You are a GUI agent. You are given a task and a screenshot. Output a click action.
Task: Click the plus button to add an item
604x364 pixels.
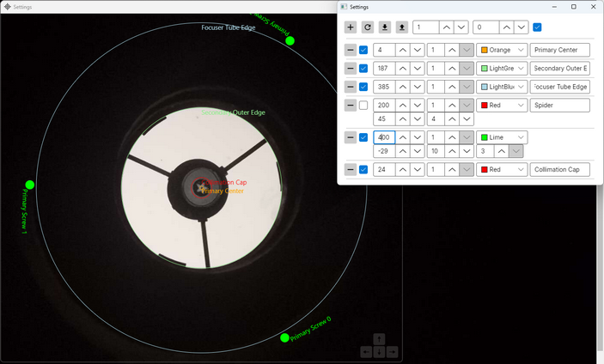(351, 27)
